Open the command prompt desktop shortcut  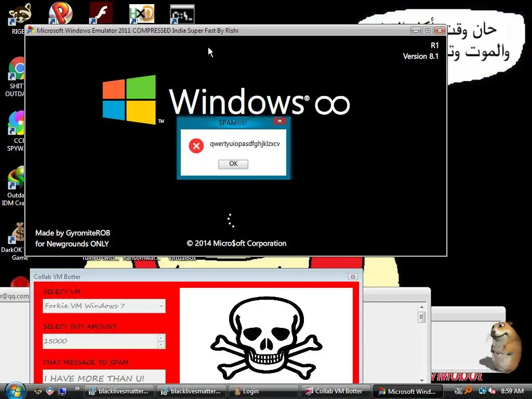[182, 14]
